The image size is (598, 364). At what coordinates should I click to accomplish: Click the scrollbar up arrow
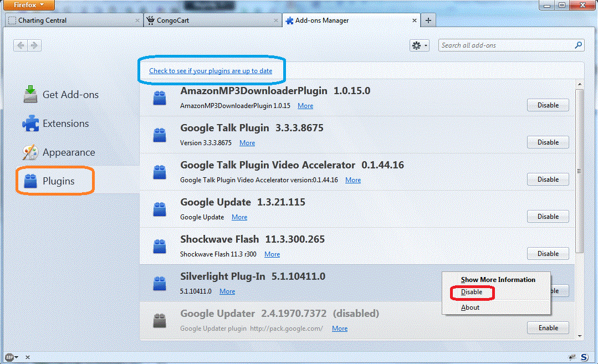(580, 84)
